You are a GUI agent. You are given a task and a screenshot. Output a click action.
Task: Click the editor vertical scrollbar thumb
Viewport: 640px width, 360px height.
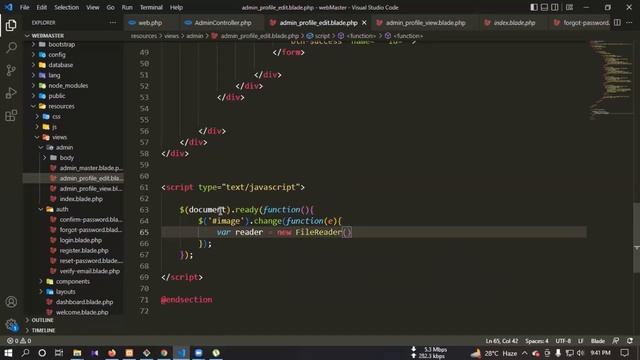click(636, 238)
